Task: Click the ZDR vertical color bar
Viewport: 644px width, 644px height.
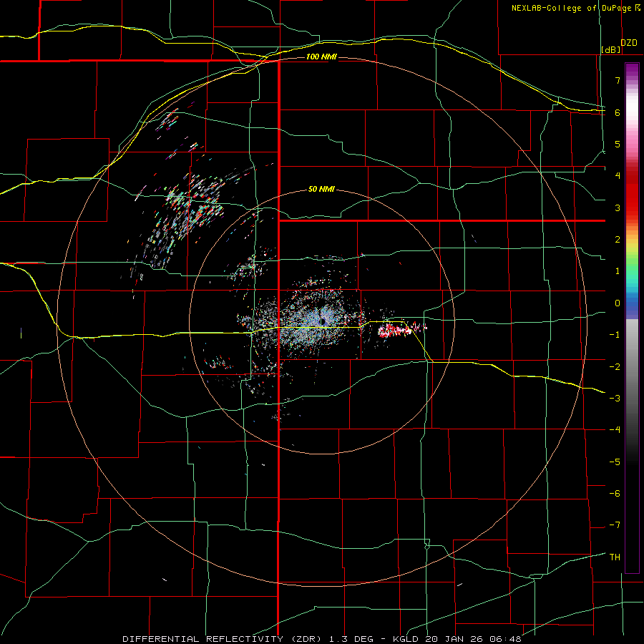Action: click(x=632, y=318)
